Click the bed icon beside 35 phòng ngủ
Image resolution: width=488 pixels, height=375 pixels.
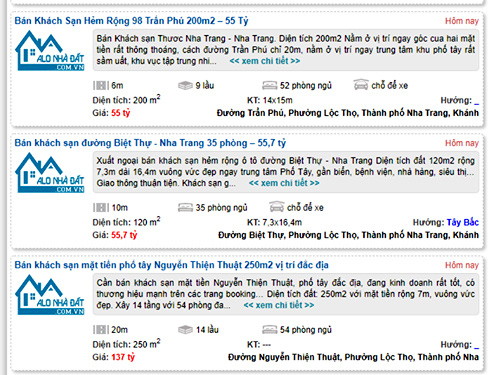pos(185,208)
